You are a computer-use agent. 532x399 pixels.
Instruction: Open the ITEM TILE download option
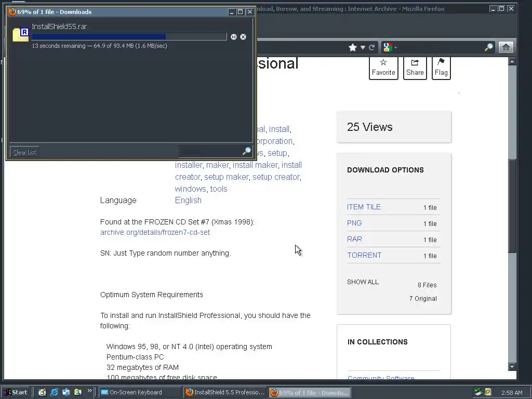(x=364, y=207)
